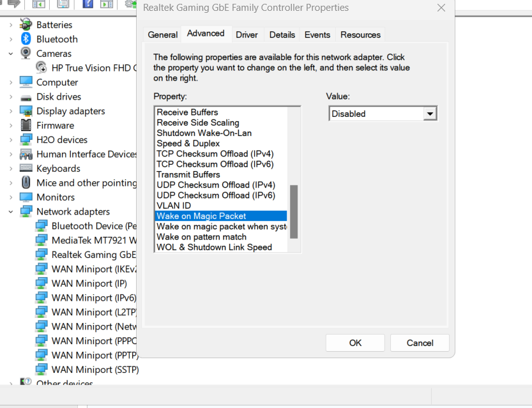
Task: Click the Computer category icon
Action: click(26, 82)
